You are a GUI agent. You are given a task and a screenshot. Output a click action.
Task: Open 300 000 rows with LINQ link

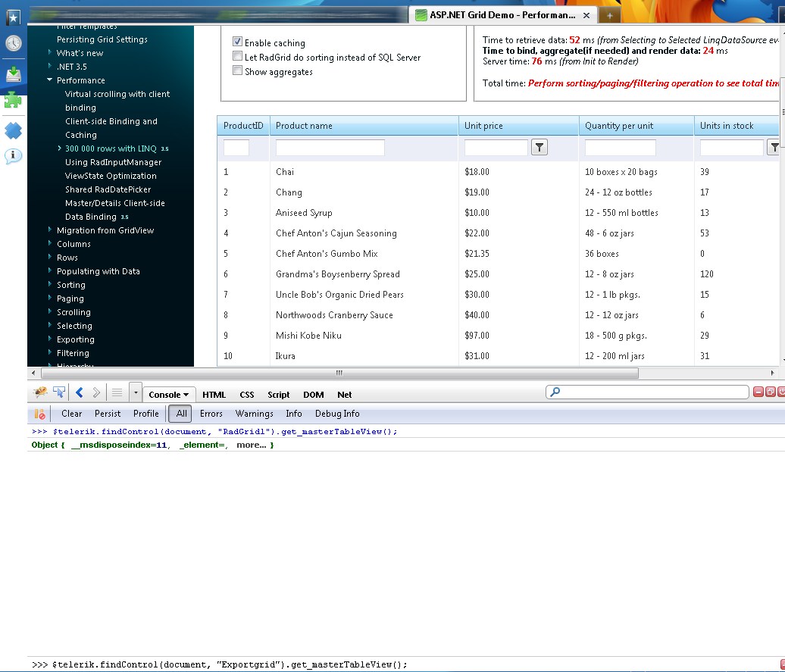tap(111, 148)
